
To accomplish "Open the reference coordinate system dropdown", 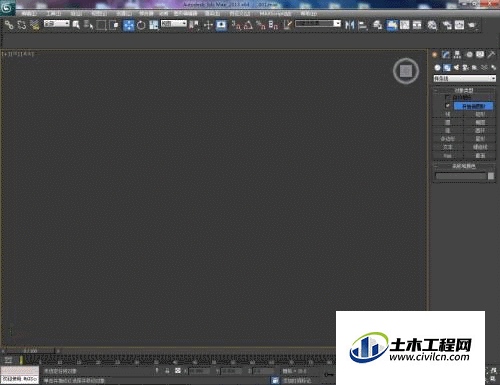I will pos(174,24).
